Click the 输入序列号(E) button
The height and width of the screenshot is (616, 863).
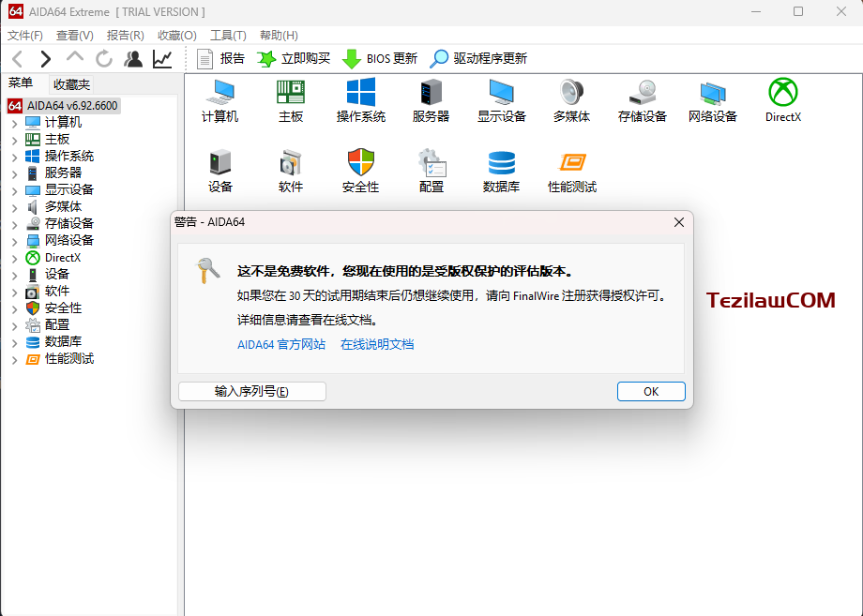[252, 391]
